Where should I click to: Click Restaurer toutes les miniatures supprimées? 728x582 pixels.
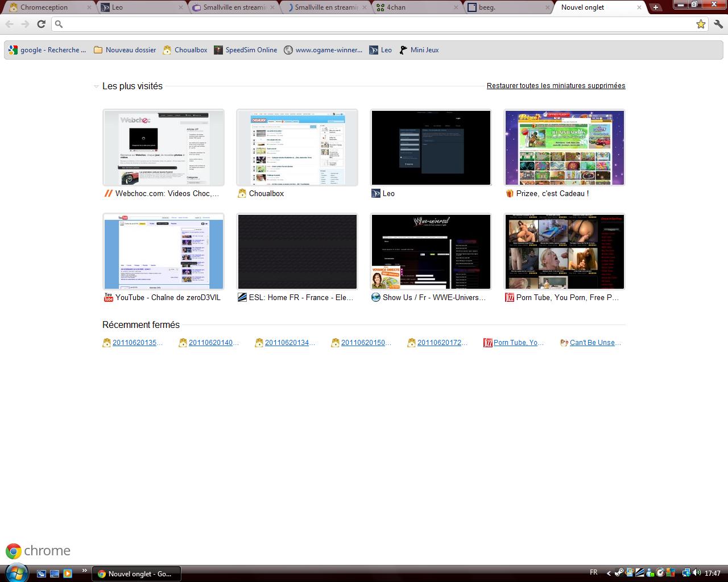556,86
